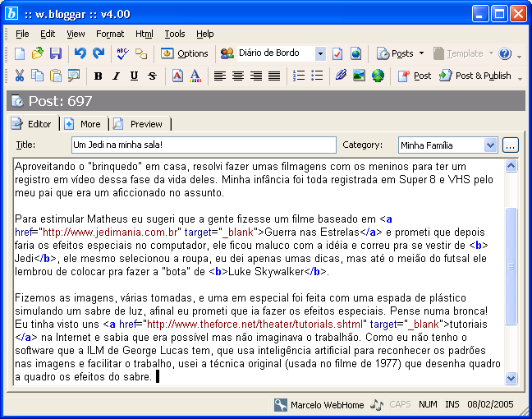Click the Undo arrow icon
532x419 pixels.
80,53
